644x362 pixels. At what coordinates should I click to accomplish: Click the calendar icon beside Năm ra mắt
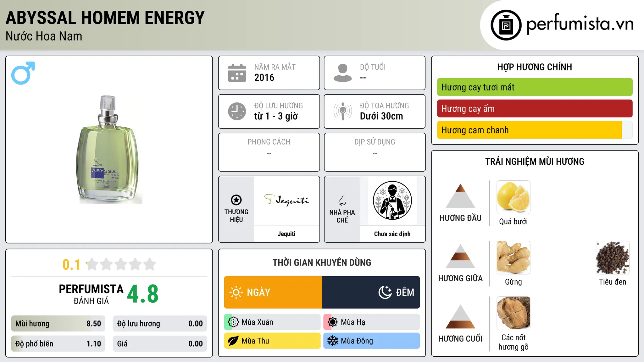237,73
